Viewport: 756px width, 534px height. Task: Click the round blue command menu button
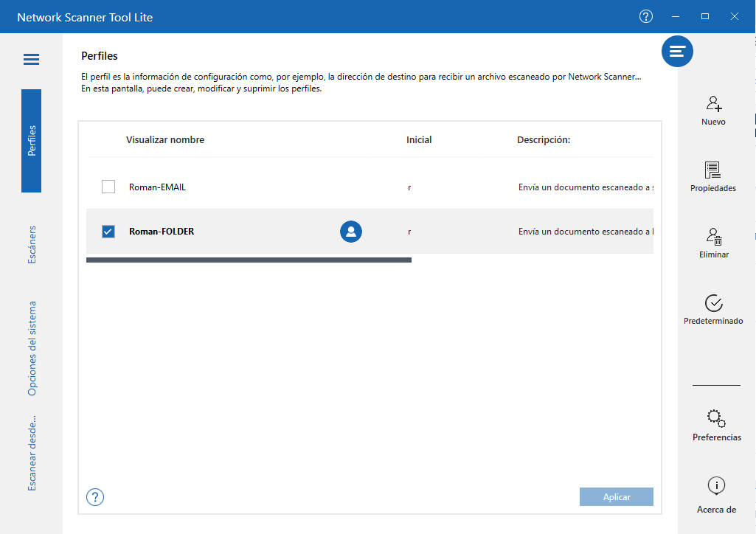coord(677,51)
